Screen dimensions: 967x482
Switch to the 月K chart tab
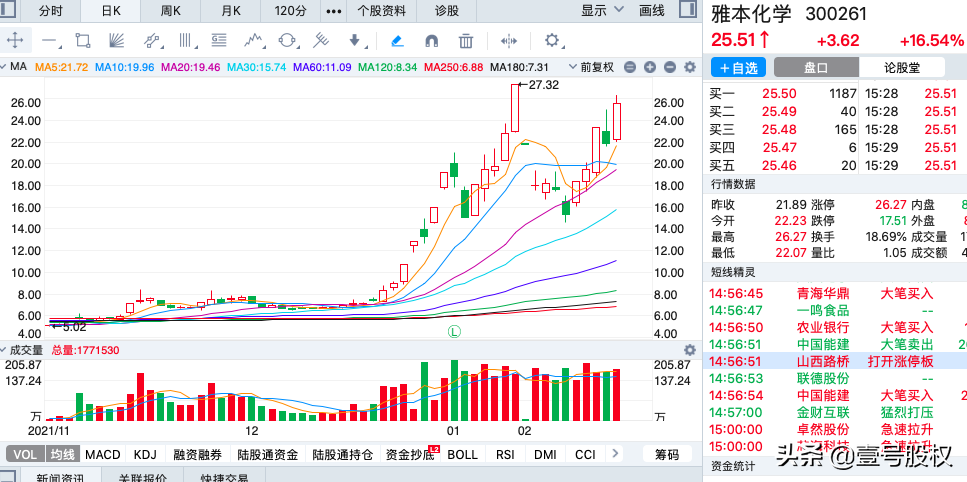[231, 10]
